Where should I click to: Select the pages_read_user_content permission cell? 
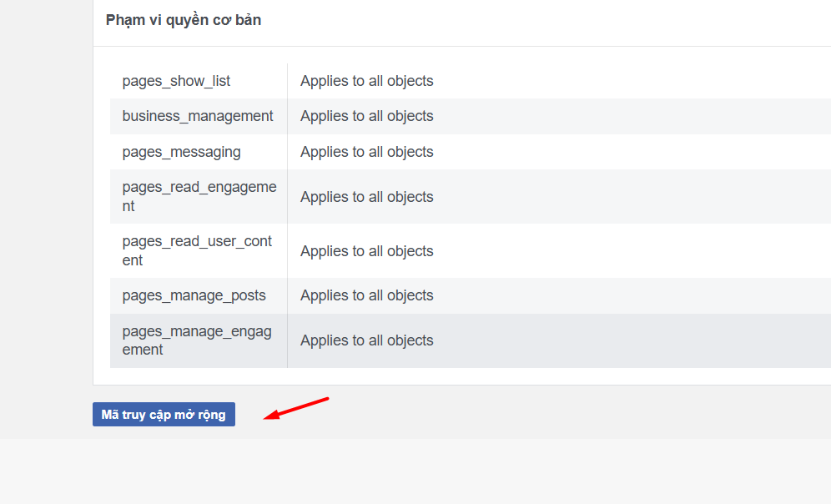coord(197,250)
